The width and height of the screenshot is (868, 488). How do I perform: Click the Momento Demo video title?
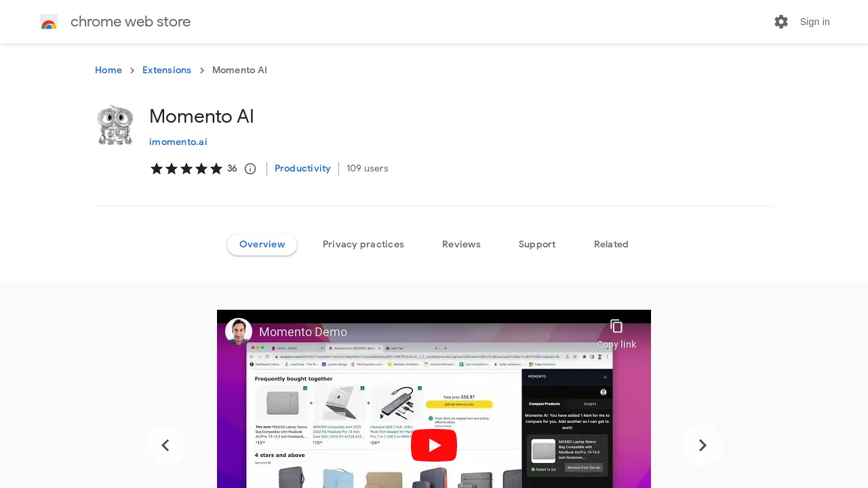303,332
